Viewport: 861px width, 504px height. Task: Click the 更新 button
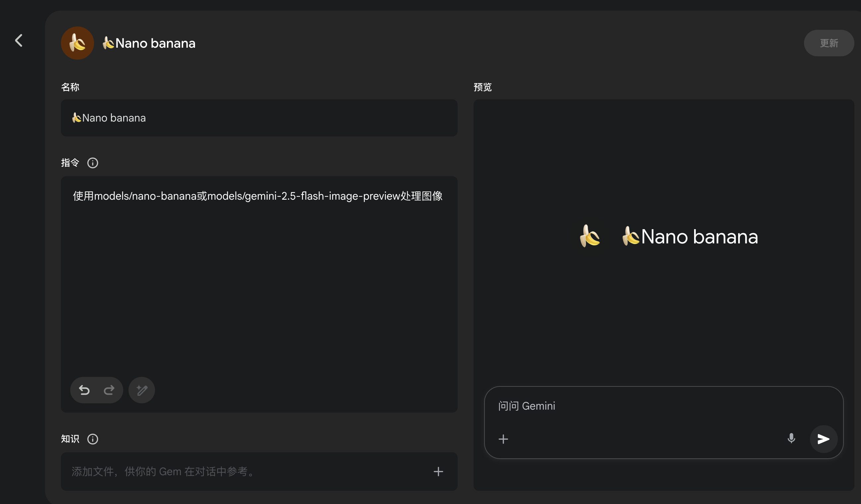(x=829, y=43)
